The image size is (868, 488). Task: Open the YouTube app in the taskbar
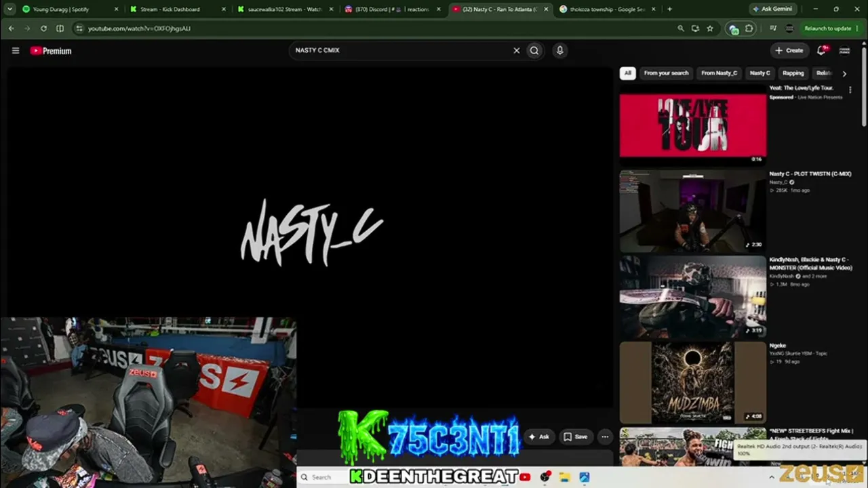[x=525, y=477]
